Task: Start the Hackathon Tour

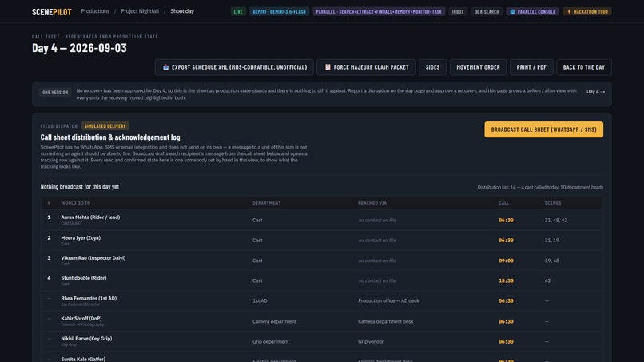Action: [x=587, y=11]
